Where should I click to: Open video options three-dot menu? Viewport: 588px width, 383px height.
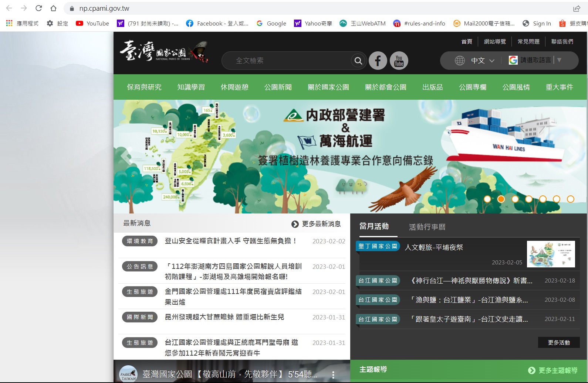(333, 375)
